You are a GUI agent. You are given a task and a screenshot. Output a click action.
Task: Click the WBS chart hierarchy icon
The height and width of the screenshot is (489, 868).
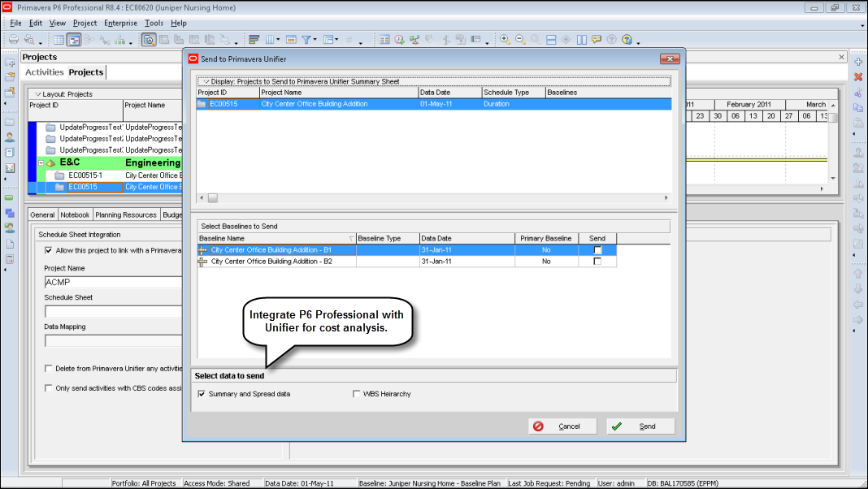coord(119,39)
